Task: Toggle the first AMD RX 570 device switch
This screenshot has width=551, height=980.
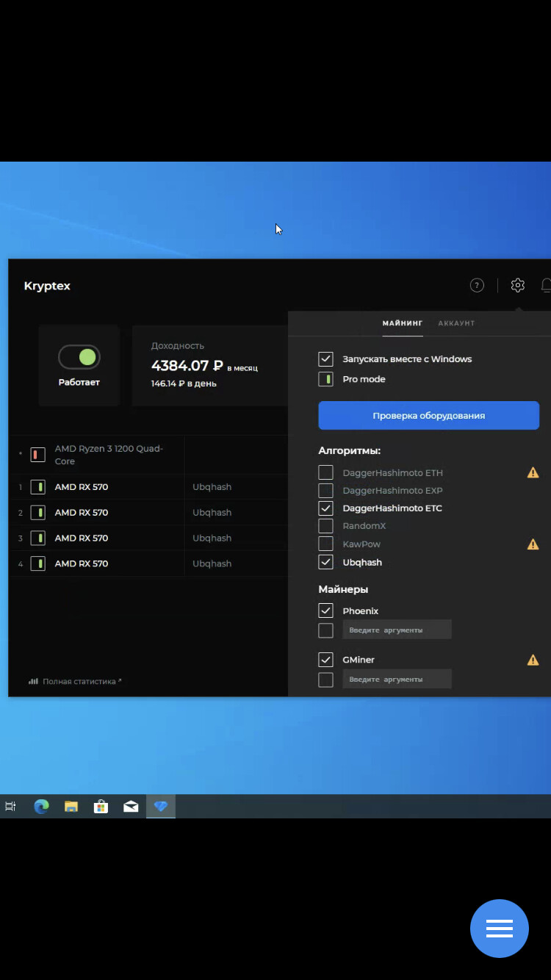Action: pos(38,487)
